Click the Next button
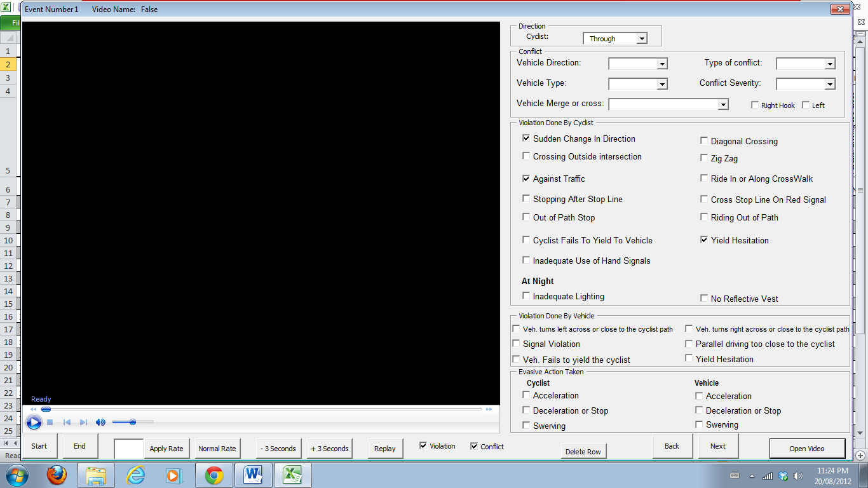Image resolution: width=868 pixels, height=488 pixels. 718,446
